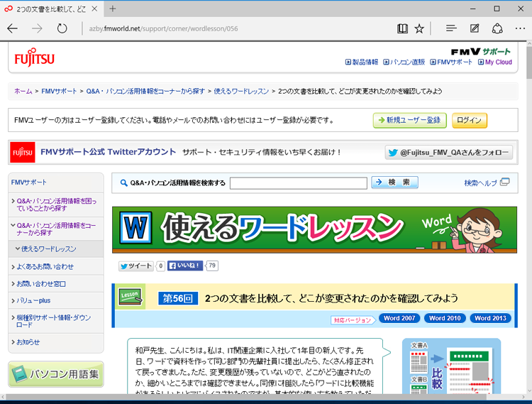Collapse the 使えるワードレッスン sidebar item
This screenshot has height=404, width=532.
coord(48,249)
